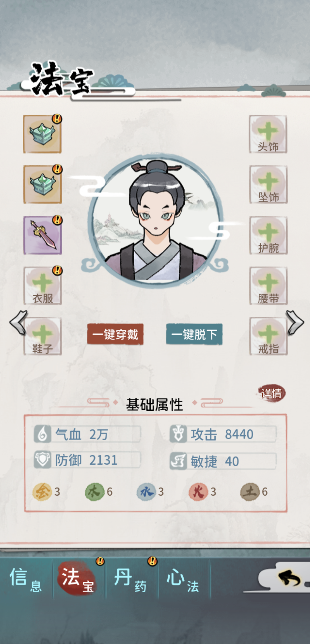
Task: Open the equipped sword weapon slot
Action: tap(42, 235)
